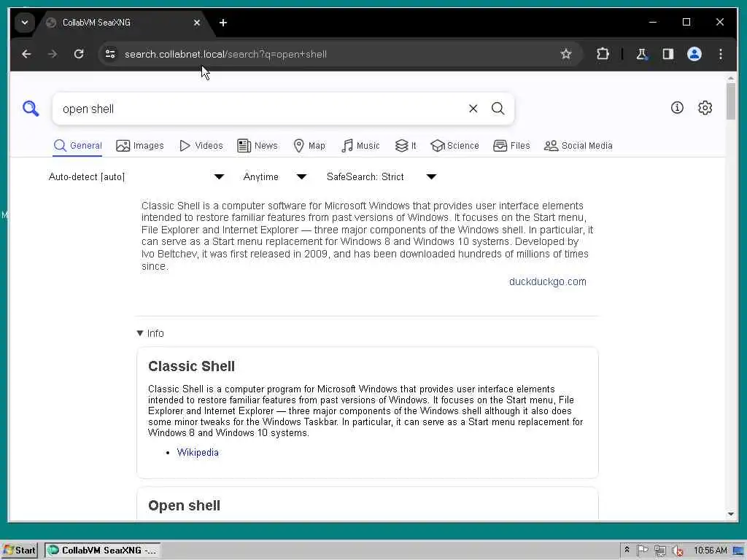The image size is (747, 560).
Task: Switch to the General search tab
Action: [x=77, y=146]
